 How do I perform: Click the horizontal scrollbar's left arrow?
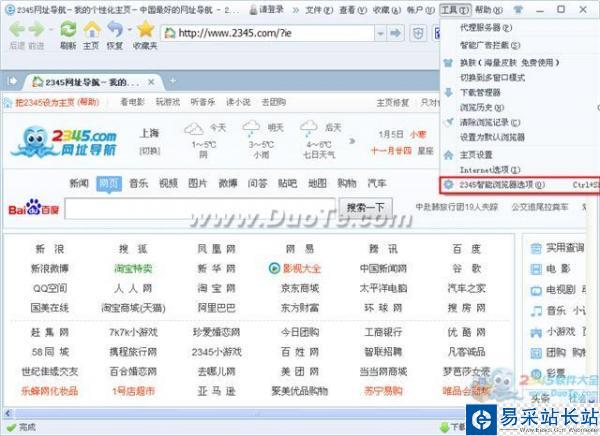click(8, 413)
